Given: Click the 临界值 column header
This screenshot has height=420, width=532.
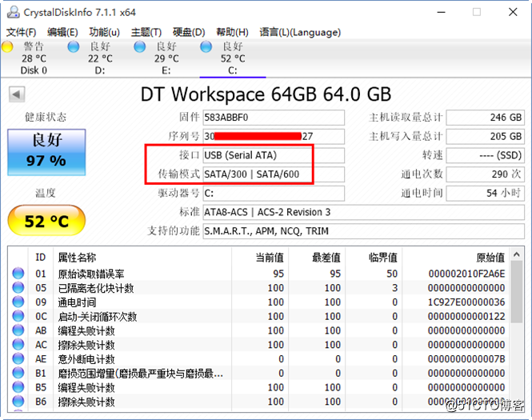Looking at the screenshot, I should (374, 258).
